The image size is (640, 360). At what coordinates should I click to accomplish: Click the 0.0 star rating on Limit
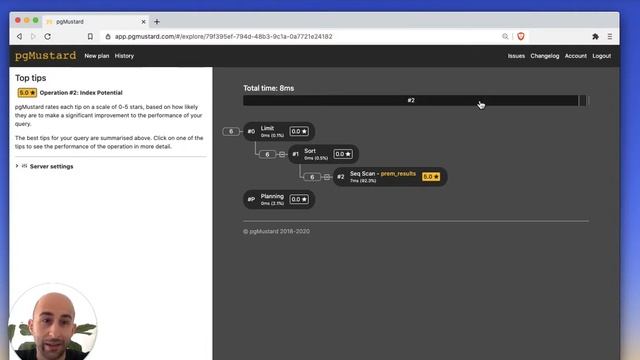click(x=299, y=131)
